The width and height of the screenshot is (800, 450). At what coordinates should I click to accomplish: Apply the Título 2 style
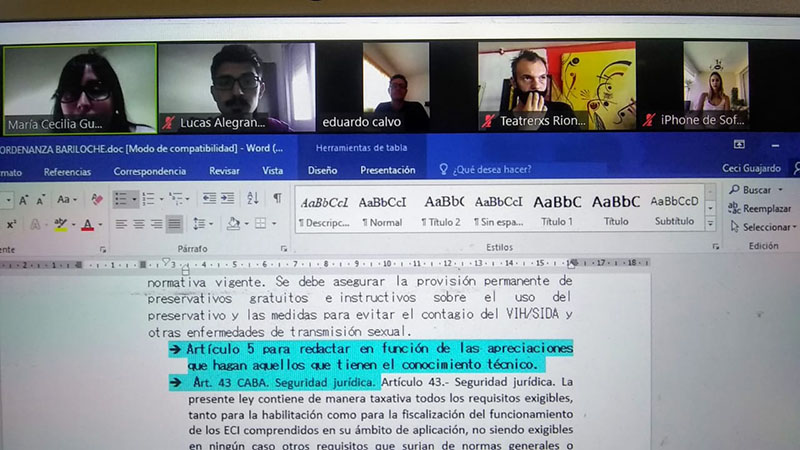pyautogui.click(x=441, y=210)
